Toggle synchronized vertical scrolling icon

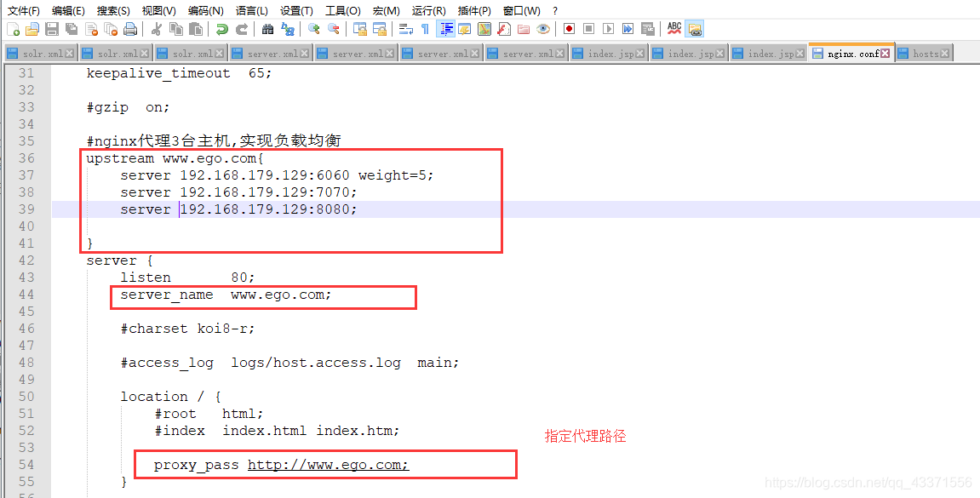pos(359,29)
